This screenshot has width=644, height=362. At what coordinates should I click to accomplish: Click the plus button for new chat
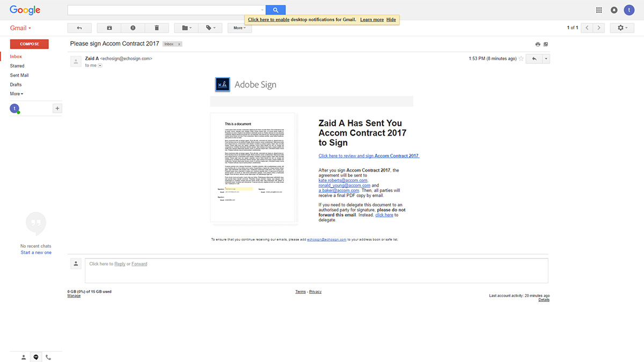pyautogui.click(x=57, y=108)
